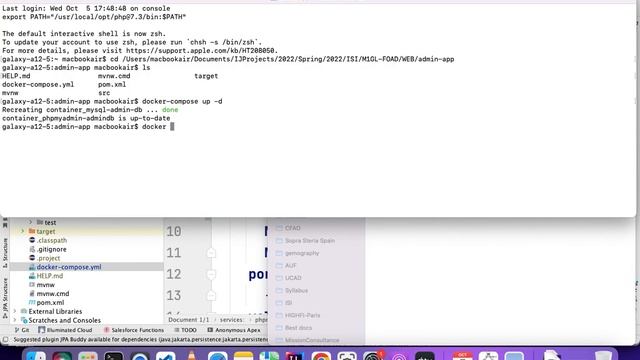Open Safari from the Dock
640x360 pixels.
click(x=218, y=356)
